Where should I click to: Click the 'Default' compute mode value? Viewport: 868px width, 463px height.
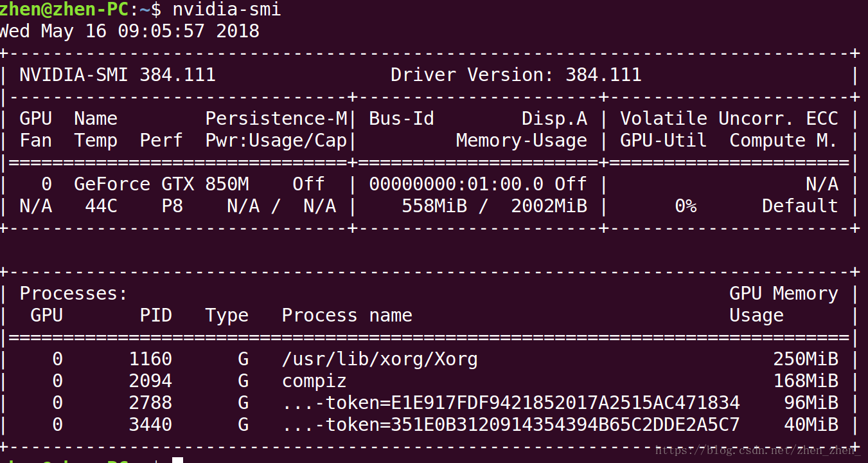point(800,206)
